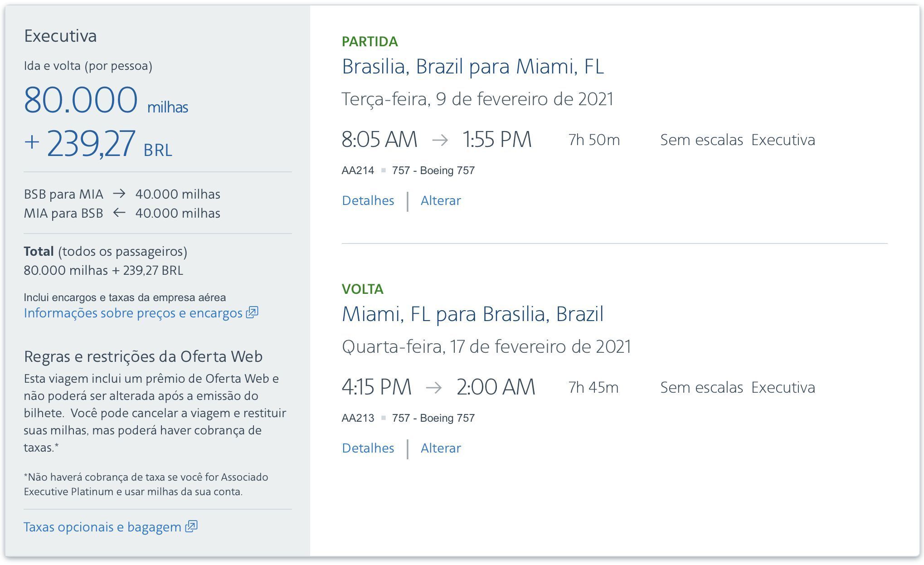Click the Regras e restrições da Oferta Web heading
This screenshot has width=924, height=565.
(x=143, y=357)
